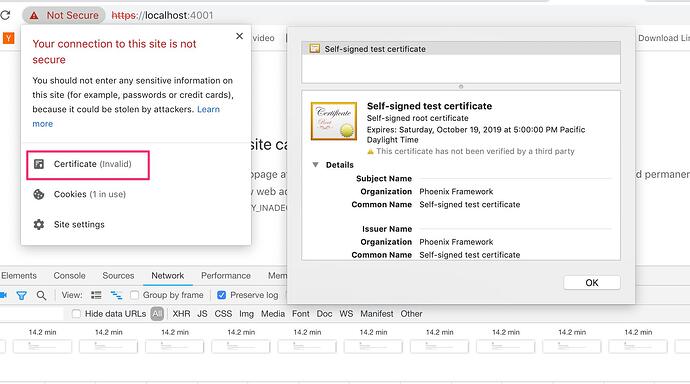Screen dimensions: 690x384
Task: Click Phoenix Framework under Issuer Name
Action: [456, 242]
